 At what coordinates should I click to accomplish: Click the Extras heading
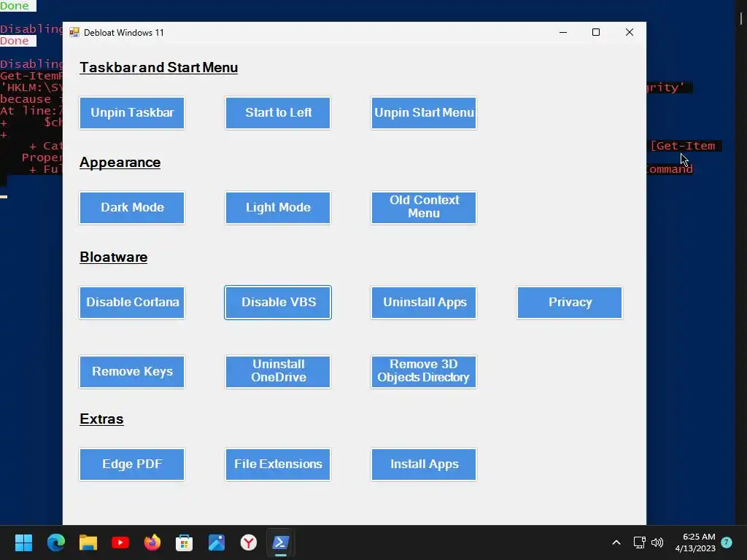click(x=101, y=419)
